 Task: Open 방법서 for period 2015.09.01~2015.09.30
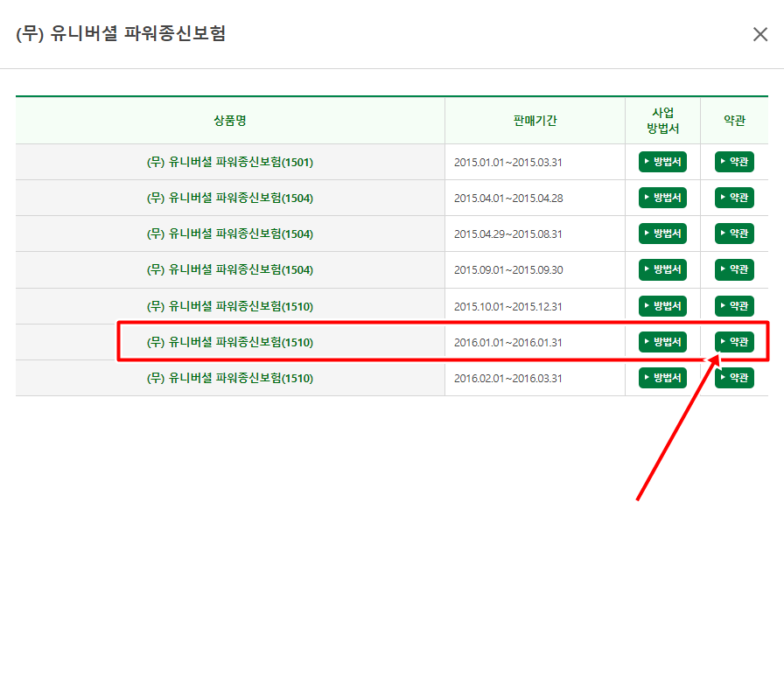(662, 269)
